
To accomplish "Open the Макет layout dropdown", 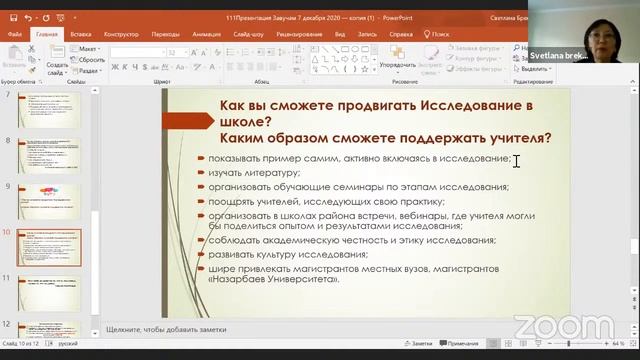I will coord(85,49).
